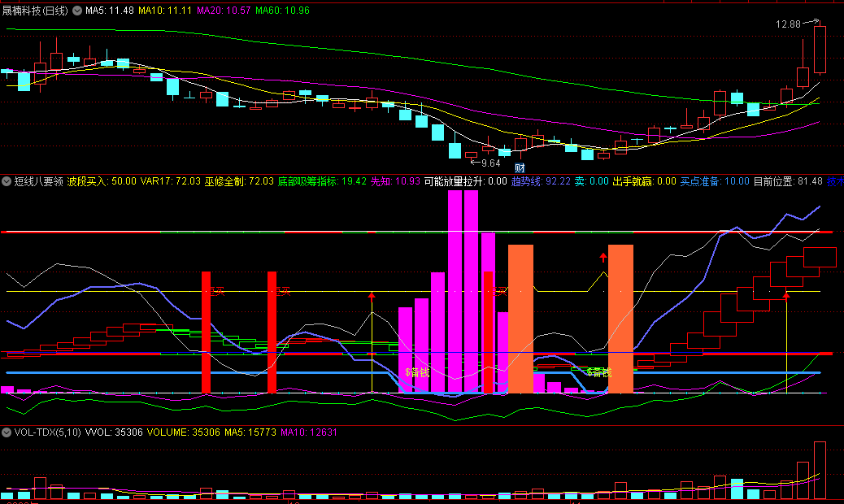Click the MA10: 11.11 value

point(165,11)
